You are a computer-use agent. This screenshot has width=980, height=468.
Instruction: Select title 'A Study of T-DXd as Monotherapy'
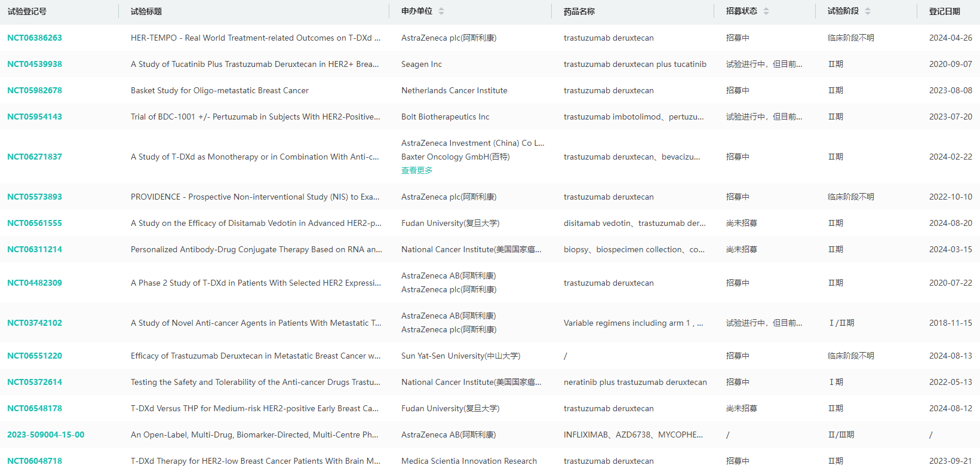[255, 157]
